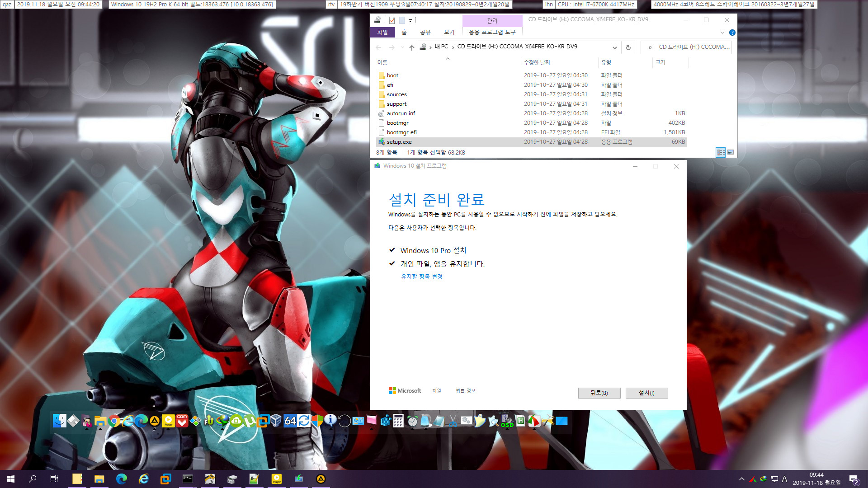
Task: Select the autorun.inf file
Action: pos(401,113)
